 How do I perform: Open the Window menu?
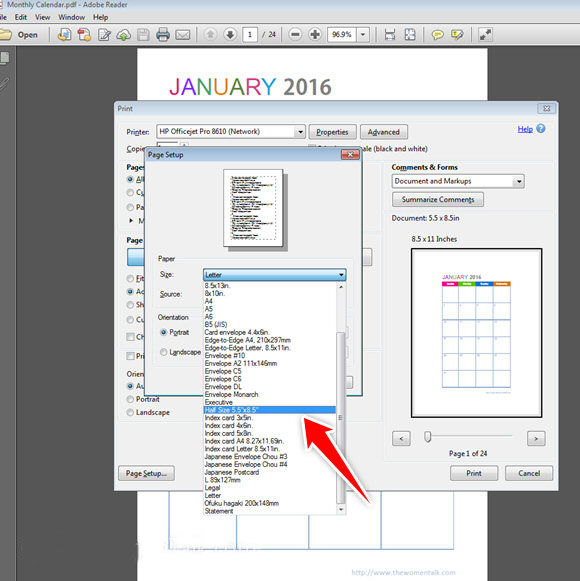point(72,17)
